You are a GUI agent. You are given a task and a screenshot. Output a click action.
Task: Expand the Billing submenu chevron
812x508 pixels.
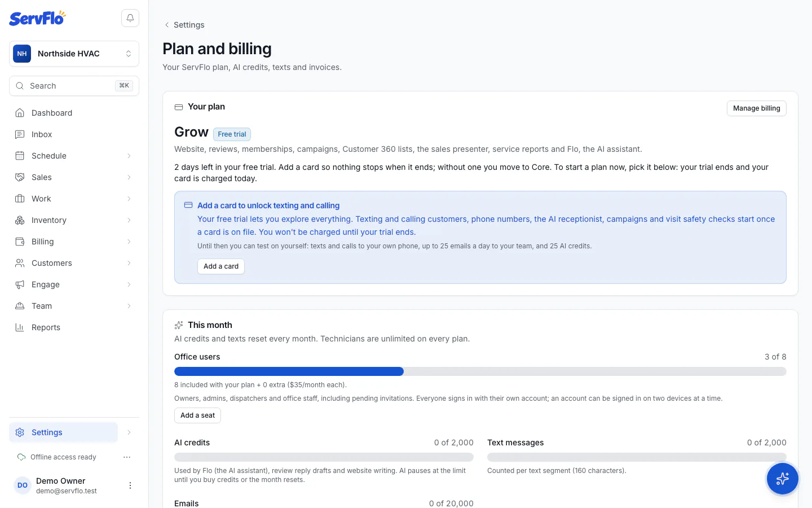[129, 242]
